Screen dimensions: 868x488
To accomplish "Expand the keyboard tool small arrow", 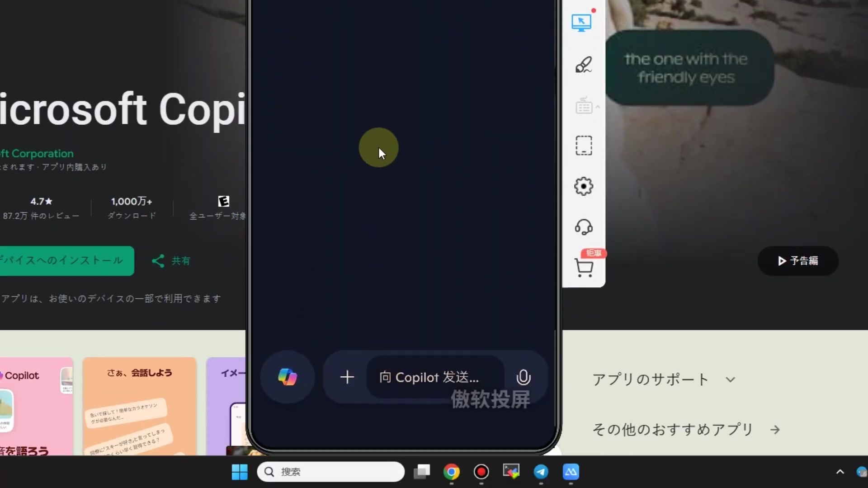I will [598, 107].
